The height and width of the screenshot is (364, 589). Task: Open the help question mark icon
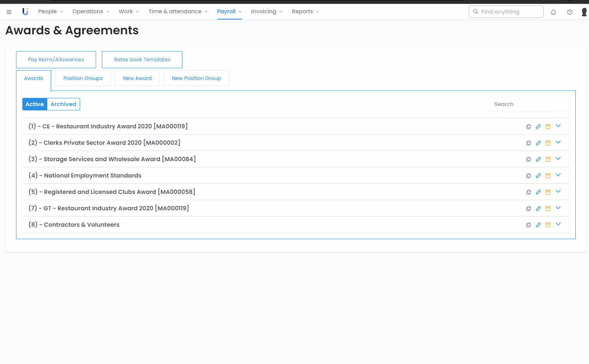point(570,12)
